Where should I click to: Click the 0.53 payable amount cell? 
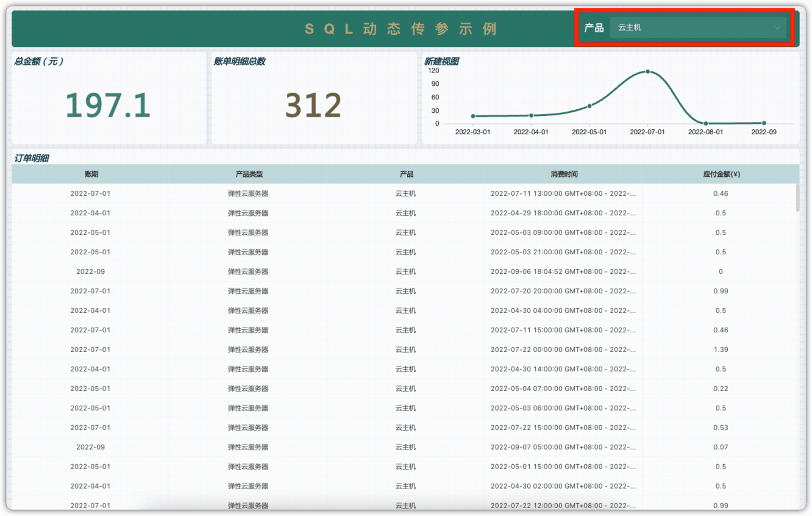pos(721,428)
